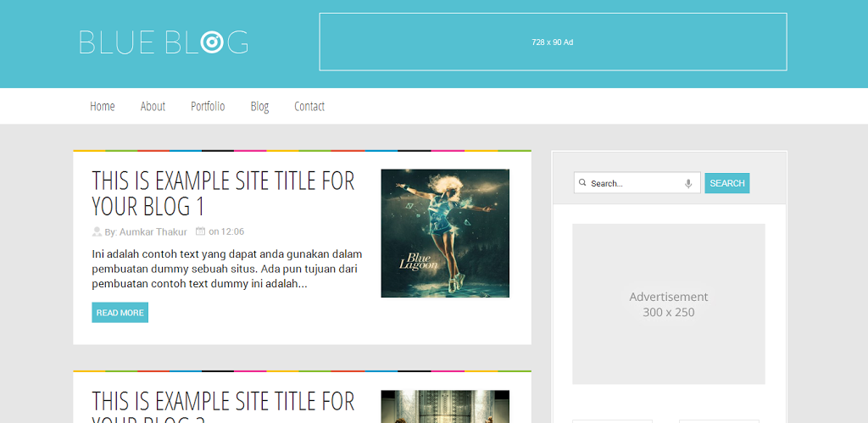Open the Portfolio navigation link
868x423 pixels.
(x=208, y=106)
